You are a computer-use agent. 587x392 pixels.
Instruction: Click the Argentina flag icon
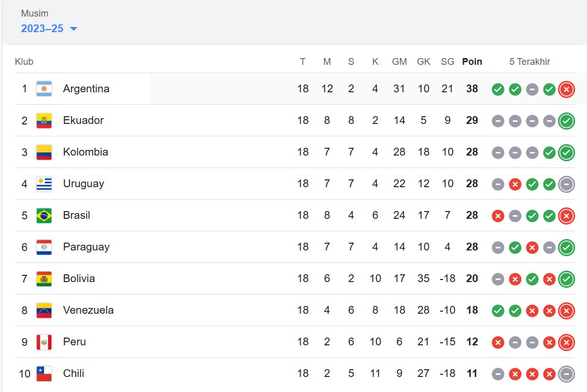(44, 89)
